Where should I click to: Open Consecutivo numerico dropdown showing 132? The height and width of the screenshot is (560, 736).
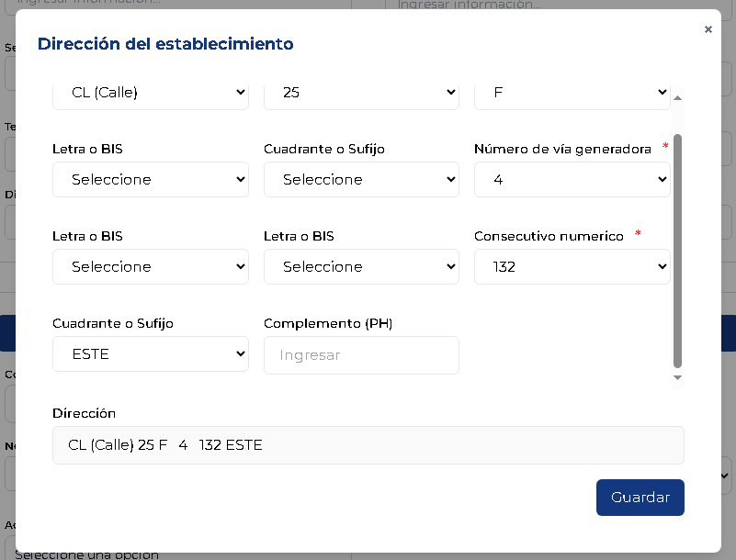[x=572, y=267]
